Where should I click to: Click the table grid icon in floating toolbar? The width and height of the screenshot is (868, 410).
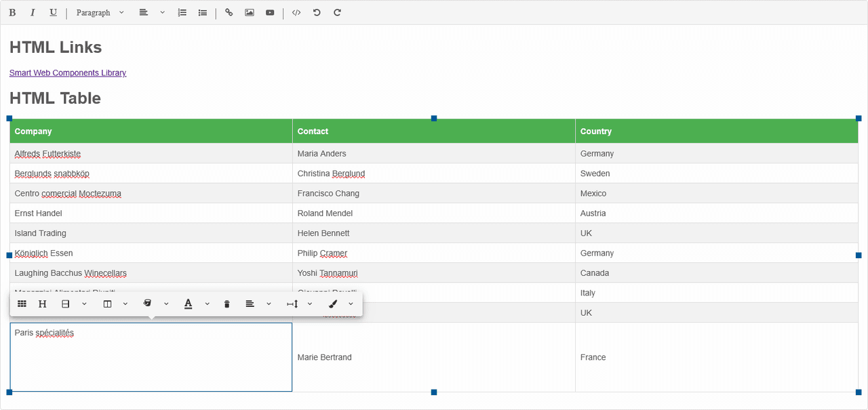point(22,304)
